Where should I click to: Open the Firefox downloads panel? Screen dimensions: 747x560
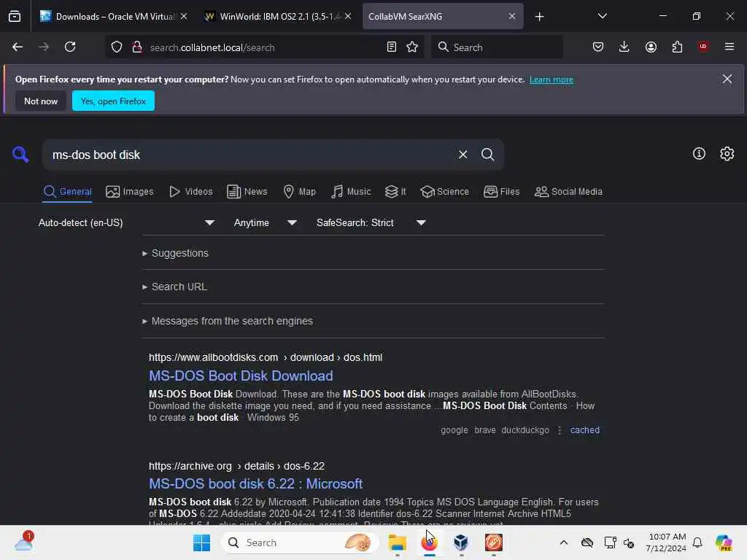pyautogui.click(x=624, y=47)
